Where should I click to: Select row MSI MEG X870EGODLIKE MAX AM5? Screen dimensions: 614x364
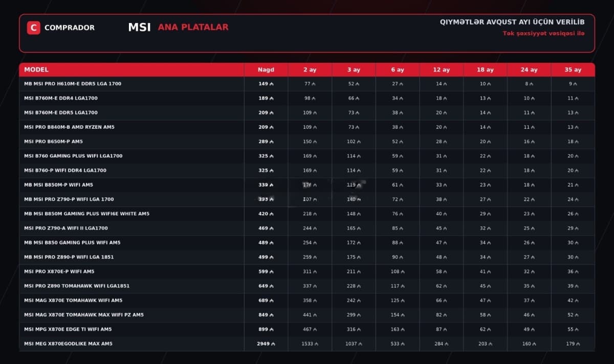tap(307, 344)
